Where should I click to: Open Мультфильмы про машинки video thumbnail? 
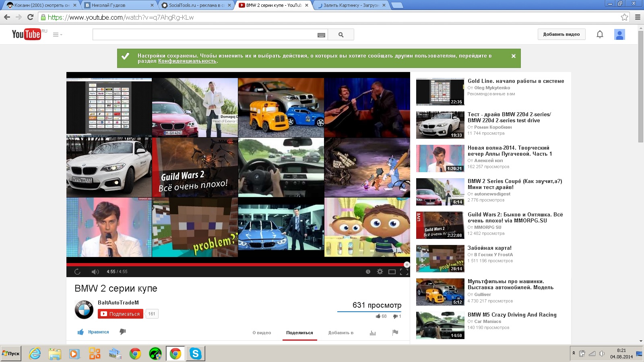pos(440,292)
